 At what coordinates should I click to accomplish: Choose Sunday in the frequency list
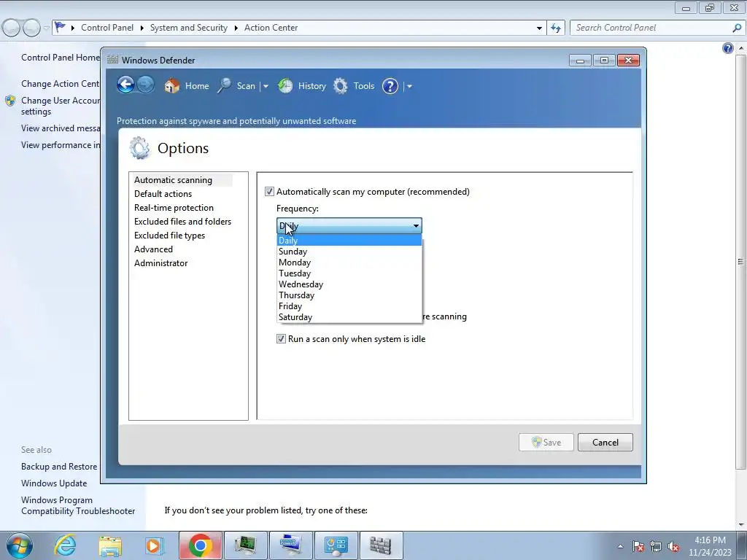click(349, 252)
